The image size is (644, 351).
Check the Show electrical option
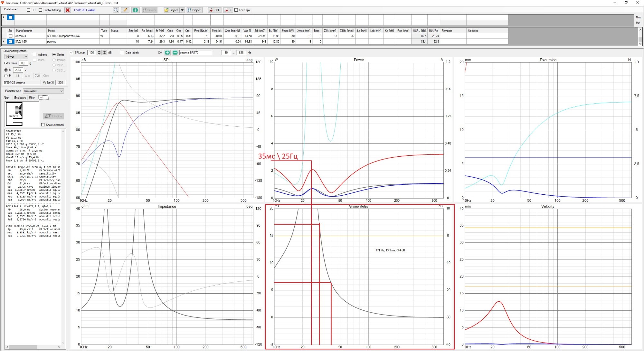43,125
